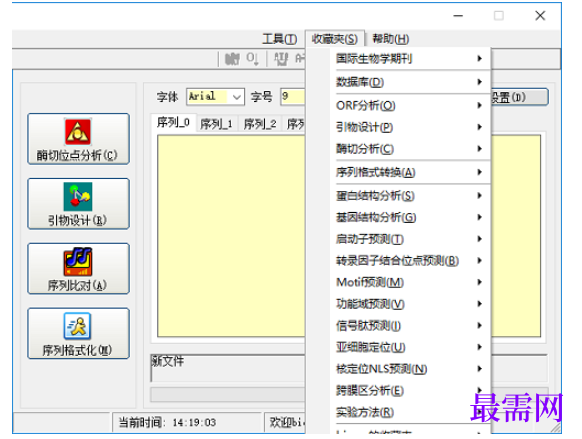Viewport: 582px width, 439px height.
Task: Open the 帮助(H) menu
Action: [x=391, y=39]
